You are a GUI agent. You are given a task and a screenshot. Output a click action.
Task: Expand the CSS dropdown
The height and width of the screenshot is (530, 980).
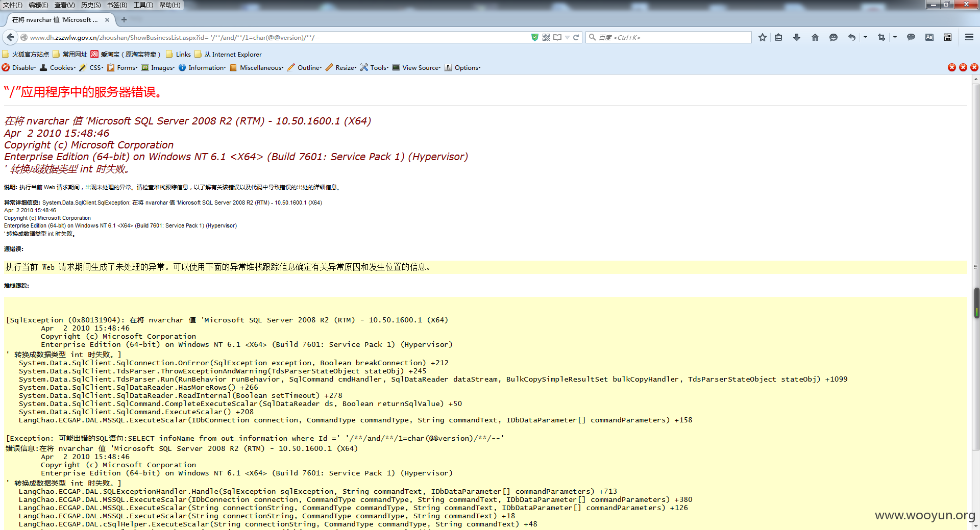(91, 67)
